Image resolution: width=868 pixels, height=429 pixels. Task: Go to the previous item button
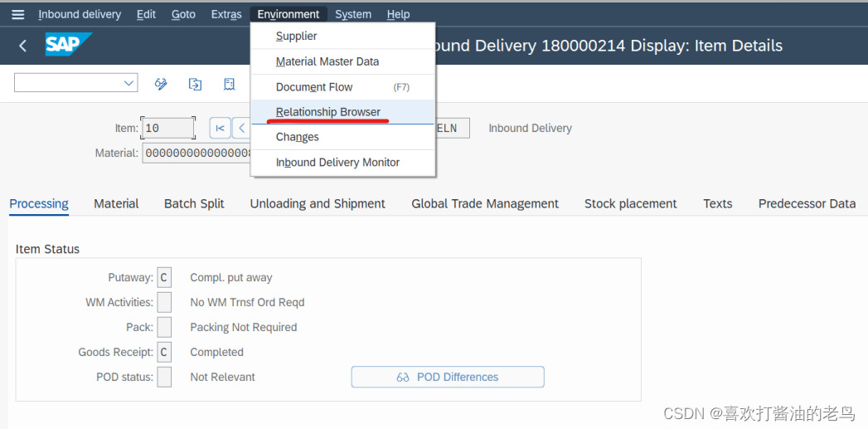pos(241,128)
